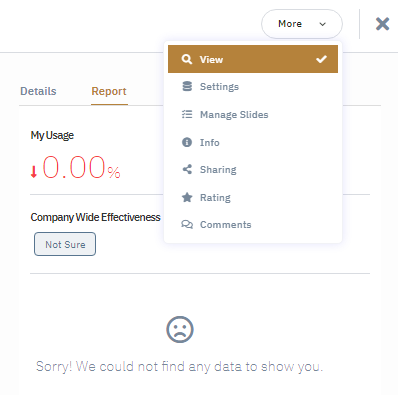Choose Manage Slides from the menu
Viewport: 398px width, 395px height.
click(x=253, y=114)
